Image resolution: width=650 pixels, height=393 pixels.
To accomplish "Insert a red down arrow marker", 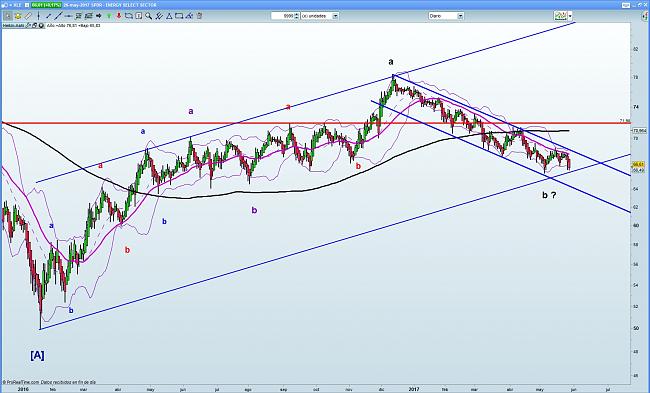I will tap(119, 16).
